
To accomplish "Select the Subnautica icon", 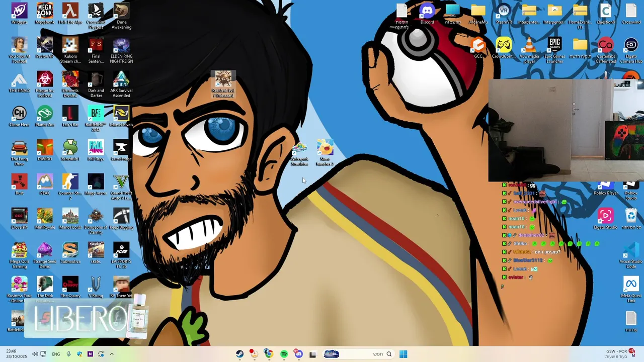I will 70,253.
